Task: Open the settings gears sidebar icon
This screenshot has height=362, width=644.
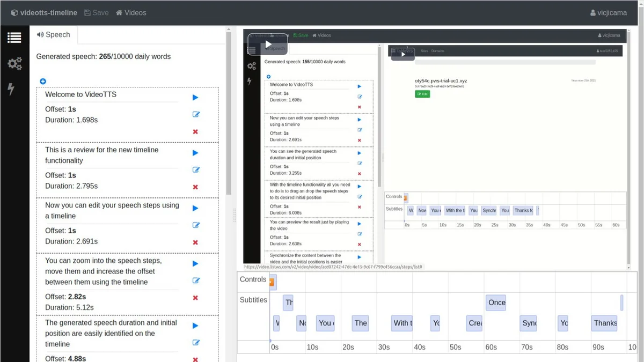Action: [14, 64]
